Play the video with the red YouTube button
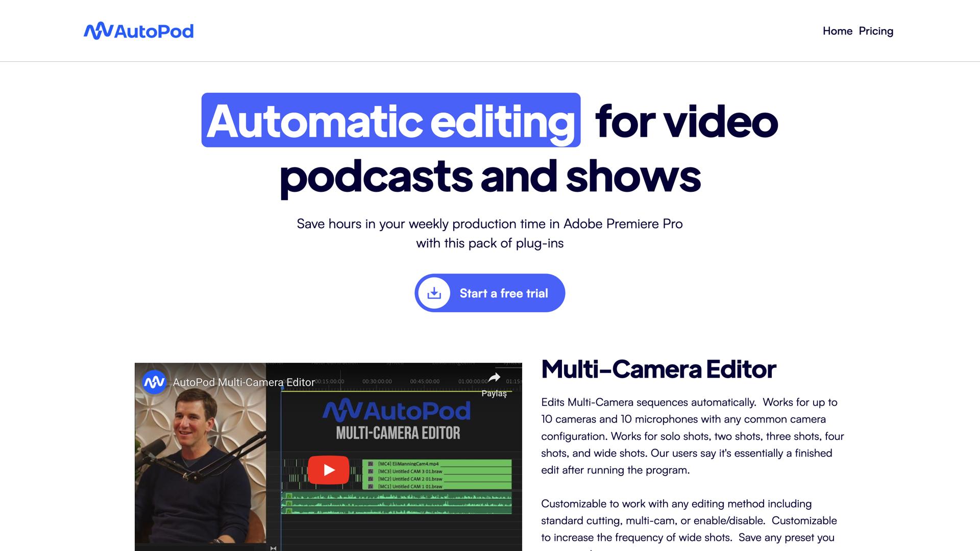The width and height of the screenshot is (980, 551). [x=328, y=470]
